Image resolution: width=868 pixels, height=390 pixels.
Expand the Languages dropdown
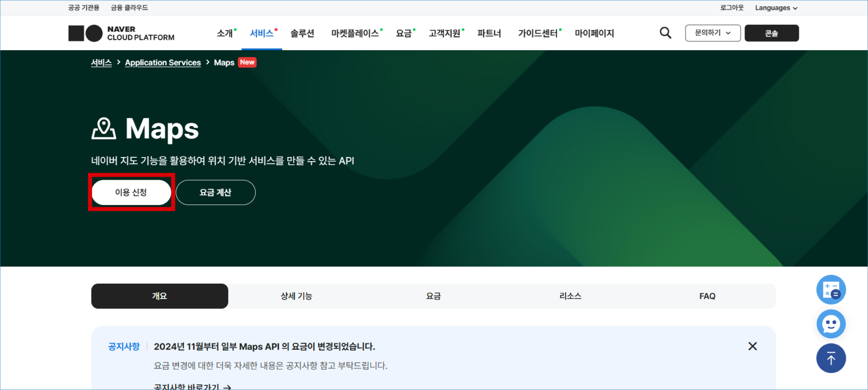coord(776,8)
